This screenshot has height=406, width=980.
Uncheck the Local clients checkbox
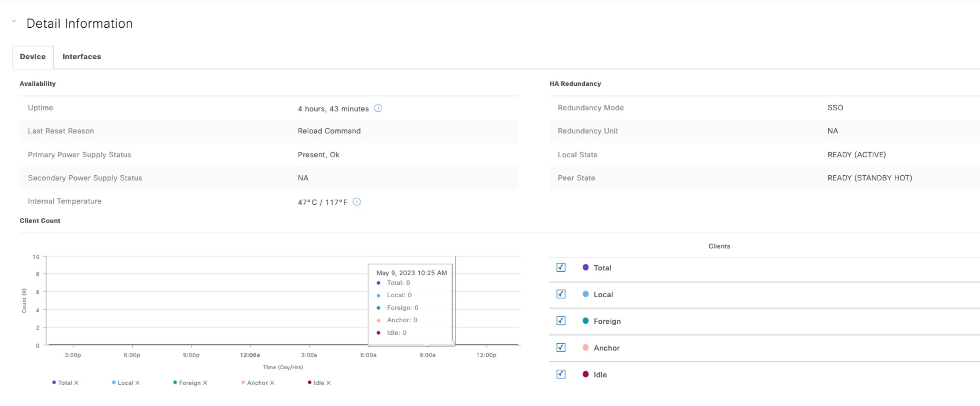(x=561, y=294)
